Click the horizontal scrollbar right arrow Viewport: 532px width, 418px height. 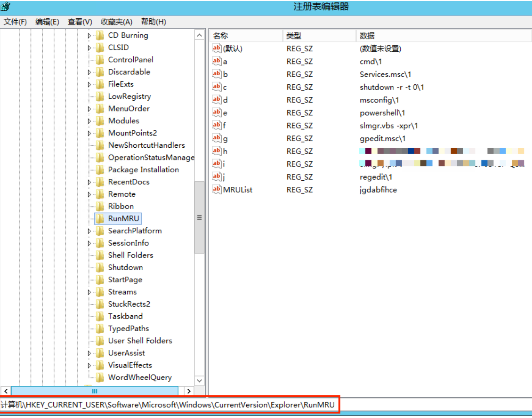pos(189,391)
